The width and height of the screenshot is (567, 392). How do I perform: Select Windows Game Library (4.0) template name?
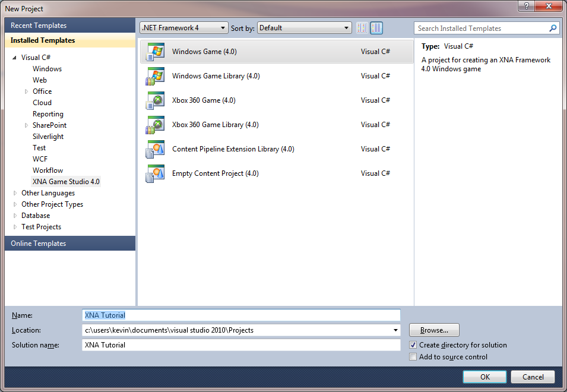click(x=216, y=76)
